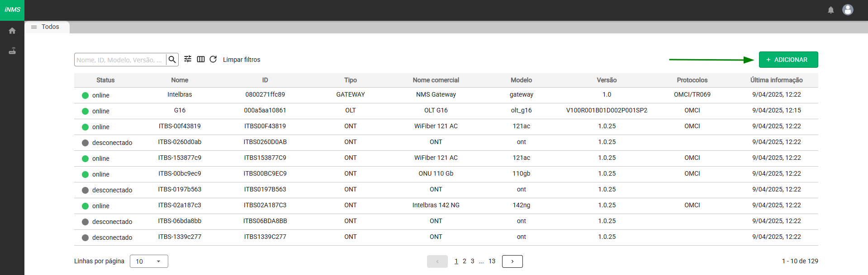Click ONU 110 Gb commercial name
The height and width of the screenshot is (275, 868).
(436, 173)
